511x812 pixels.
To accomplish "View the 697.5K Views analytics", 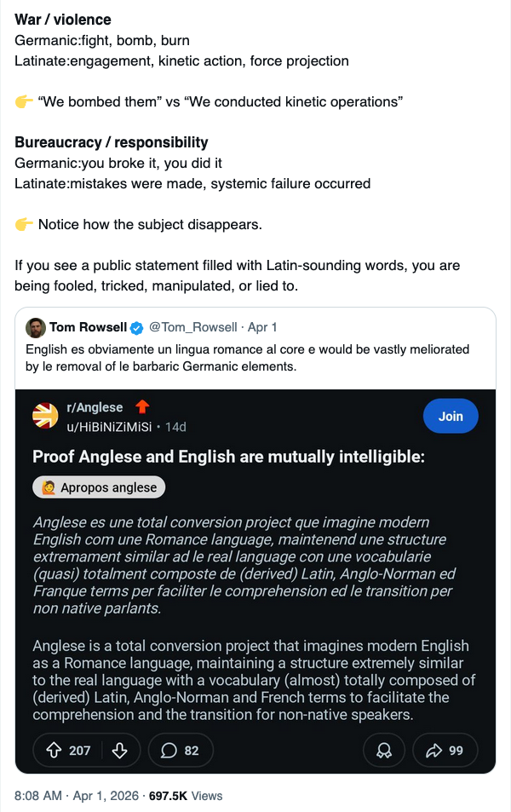I will click(x=186, y=796).
